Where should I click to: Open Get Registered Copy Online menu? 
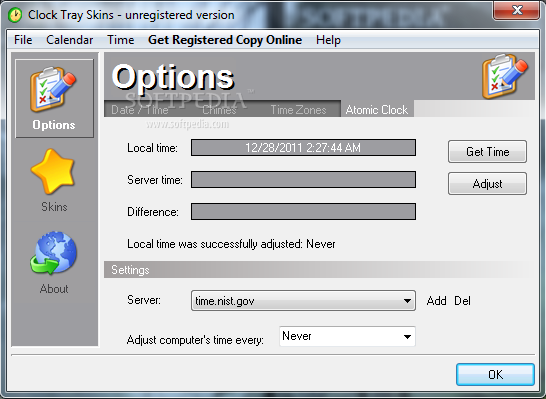(x=225, y=40)
